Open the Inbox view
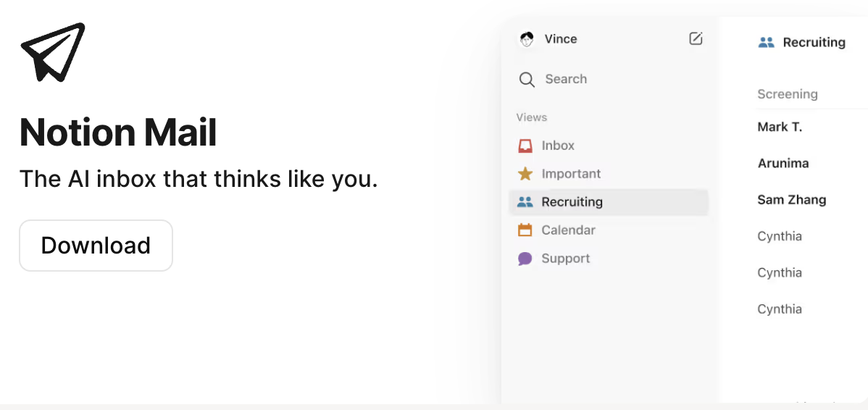Screen dimensions: 868x410 click(558, 146)
